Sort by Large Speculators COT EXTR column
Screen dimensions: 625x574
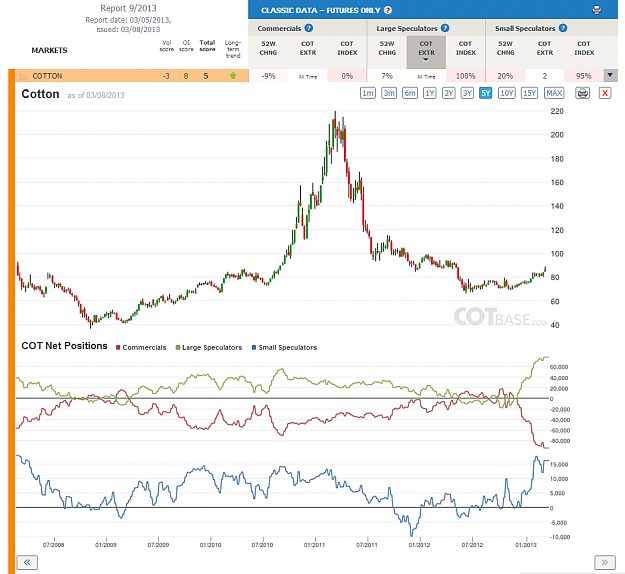(x=426, y=52)
